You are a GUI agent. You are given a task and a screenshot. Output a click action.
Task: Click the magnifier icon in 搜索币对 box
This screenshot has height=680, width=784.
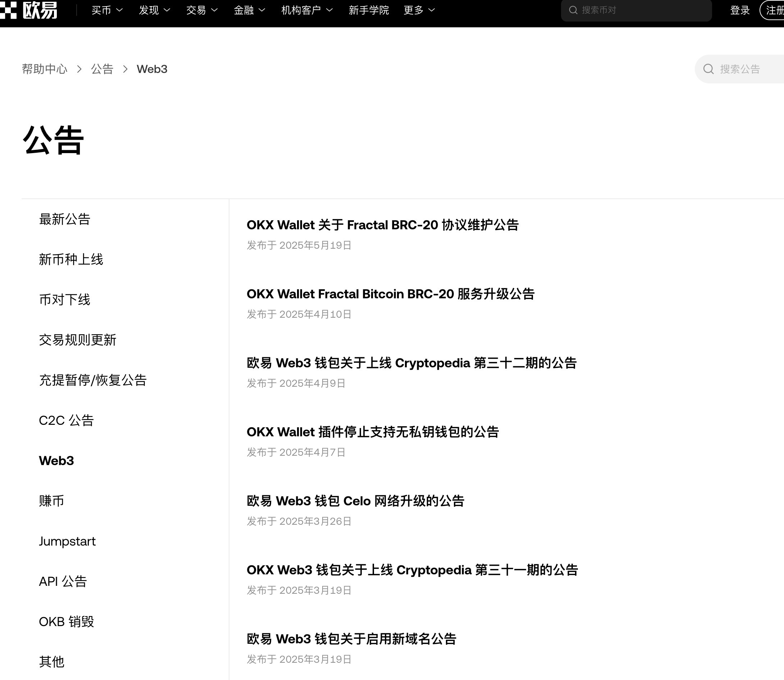[x=573, y=10]
